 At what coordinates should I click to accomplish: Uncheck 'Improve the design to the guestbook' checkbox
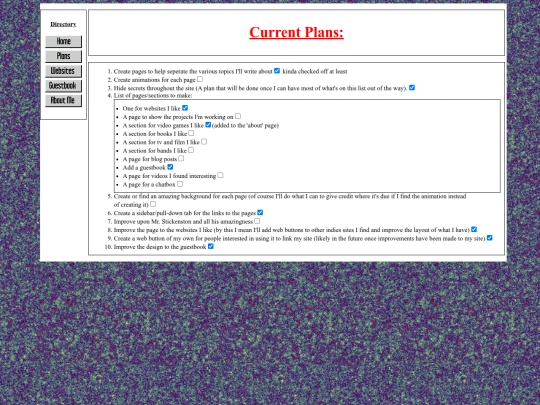point(211,246)
